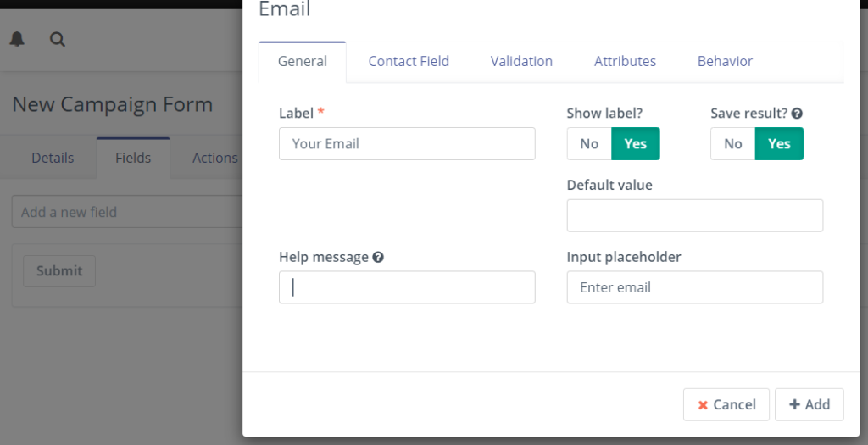Open the Validation tab
The image size is (868, 445).
(521, 61)
